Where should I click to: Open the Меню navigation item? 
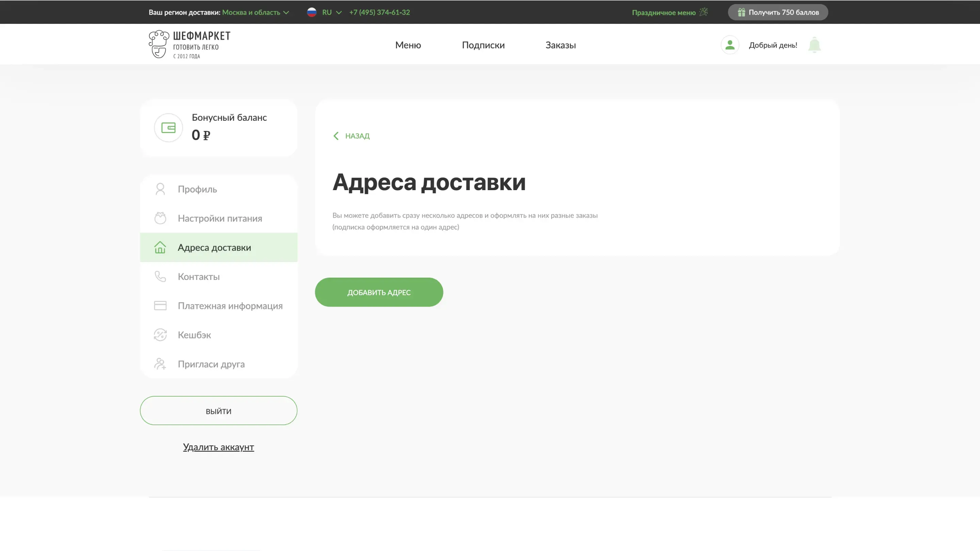tap(408, 45)
